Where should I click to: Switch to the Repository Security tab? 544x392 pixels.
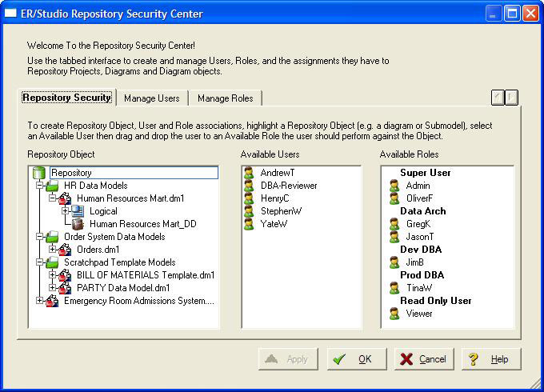66,98
